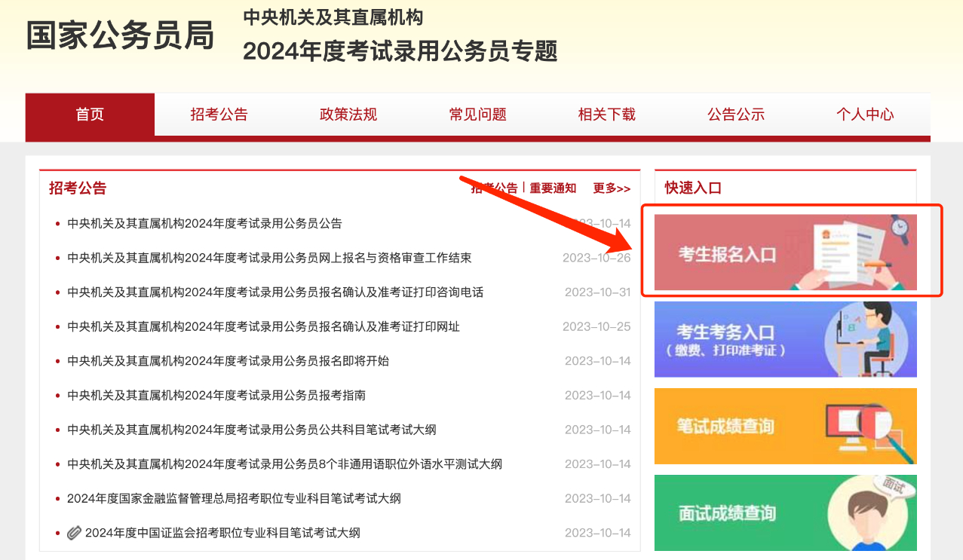Click the 招考公告 filter link above the list
The image size is (963, 560).
[494, 188]
